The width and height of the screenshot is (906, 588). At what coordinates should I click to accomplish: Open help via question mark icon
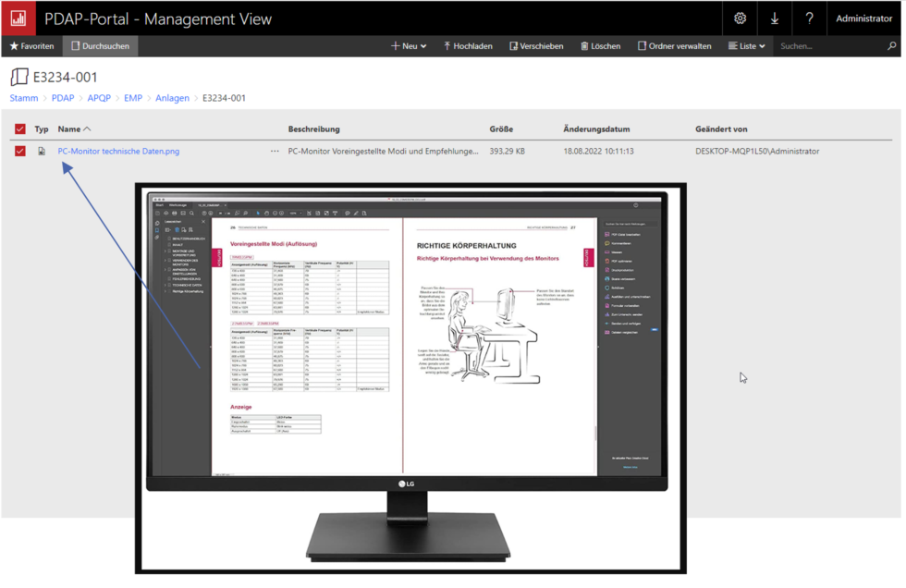[x=809, y=18]
